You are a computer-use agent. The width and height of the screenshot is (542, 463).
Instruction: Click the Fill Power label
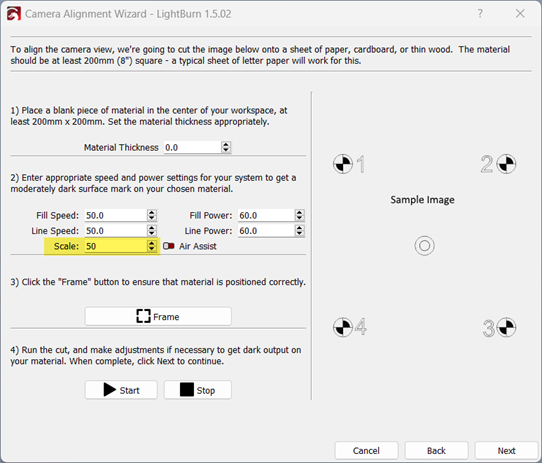(211, 215)
